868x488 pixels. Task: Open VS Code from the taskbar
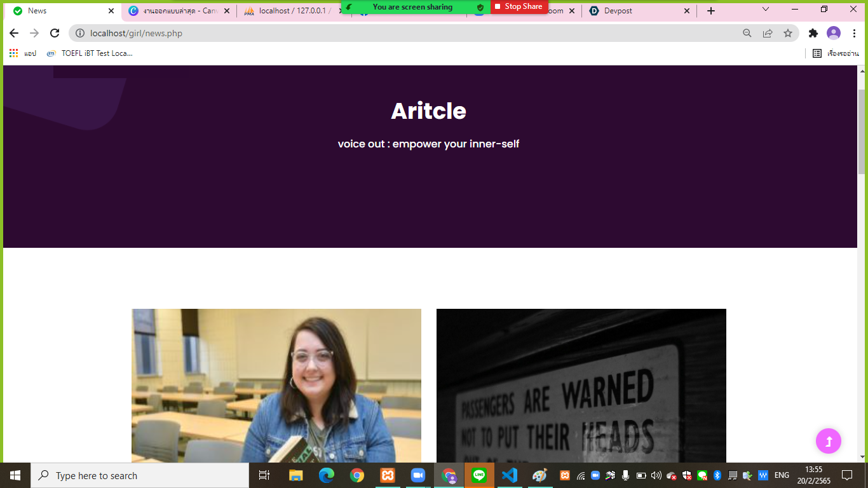509,475
